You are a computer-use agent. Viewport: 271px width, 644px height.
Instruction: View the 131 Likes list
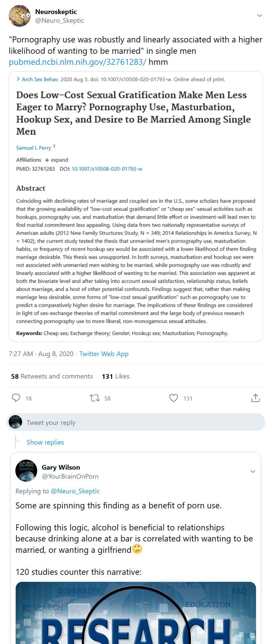(115, 376)
